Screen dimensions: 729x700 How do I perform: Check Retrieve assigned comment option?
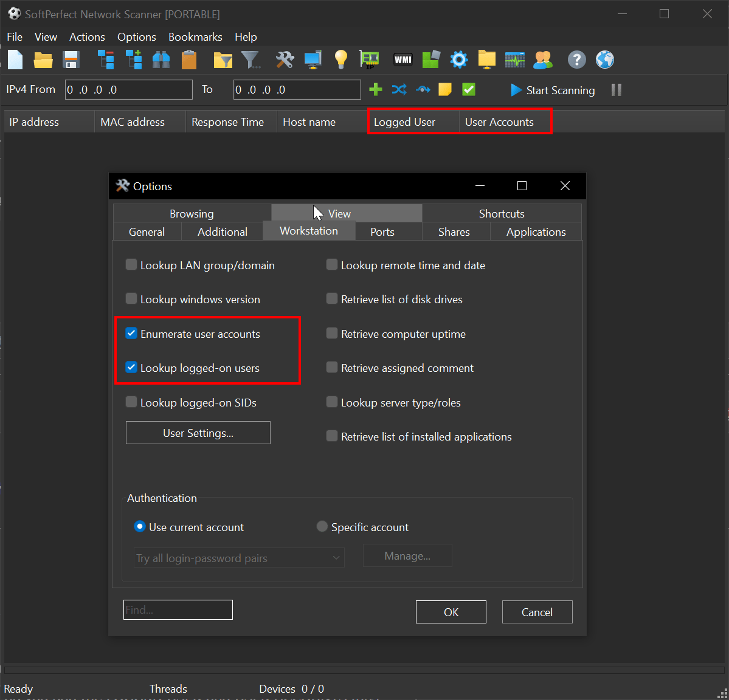pyautogui.click(x=332, y=368)
